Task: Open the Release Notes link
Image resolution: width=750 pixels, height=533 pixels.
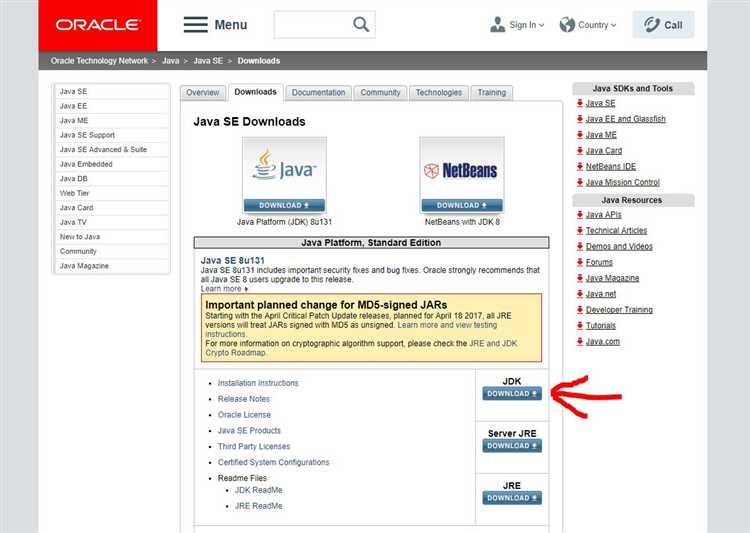Action: (243, 399)
